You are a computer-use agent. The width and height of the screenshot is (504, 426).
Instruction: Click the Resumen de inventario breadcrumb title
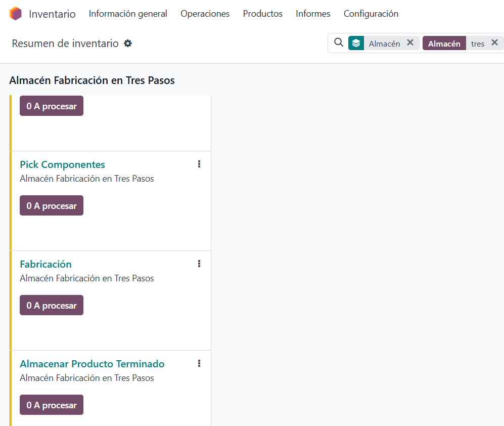[65, 44]
